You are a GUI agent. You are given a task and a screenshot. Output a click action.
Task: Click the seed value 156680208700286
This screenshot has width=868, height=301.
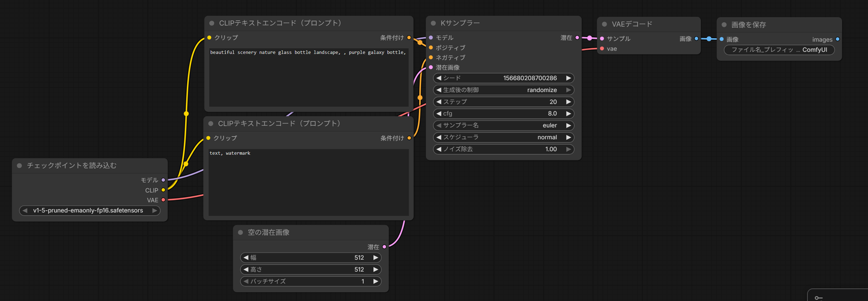click(530, 78)
